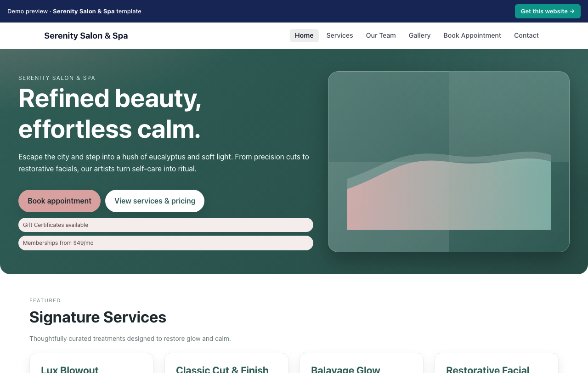
Task: Click the Thoughtfully curated treatments subtitle
Action: pos(130,339)
